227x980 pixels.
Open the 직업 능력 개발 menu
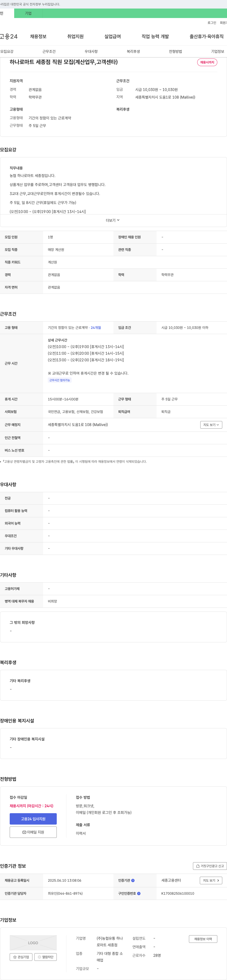point(155,36)
